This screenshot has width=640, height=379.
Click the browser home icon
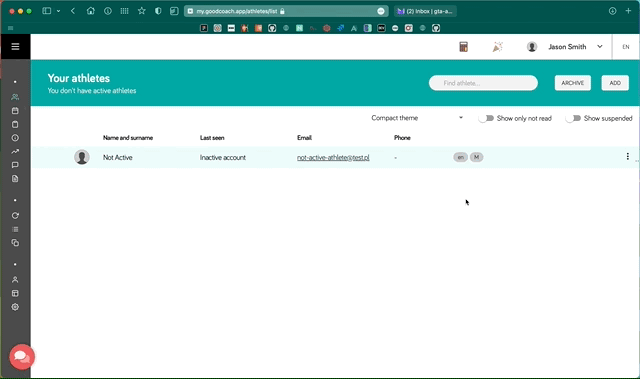click(91, 11)
